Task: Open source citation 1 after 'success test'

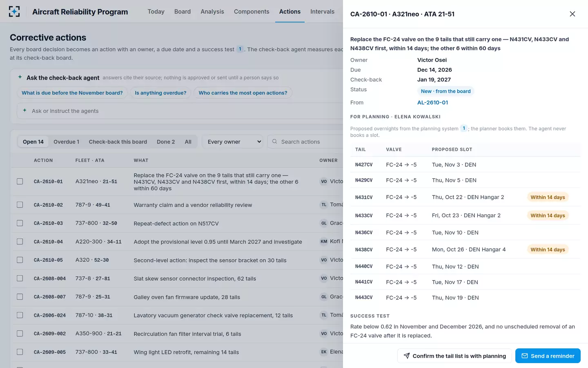Action: 240,49
